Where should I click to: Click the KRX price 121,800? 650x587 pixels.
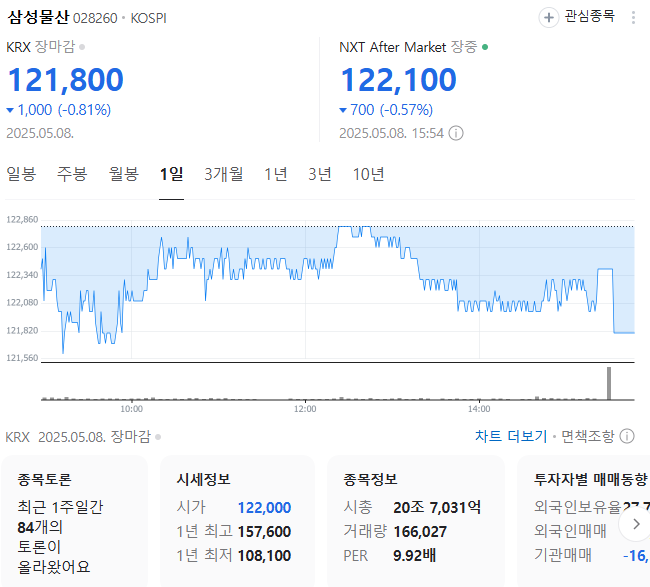(65, 80)
